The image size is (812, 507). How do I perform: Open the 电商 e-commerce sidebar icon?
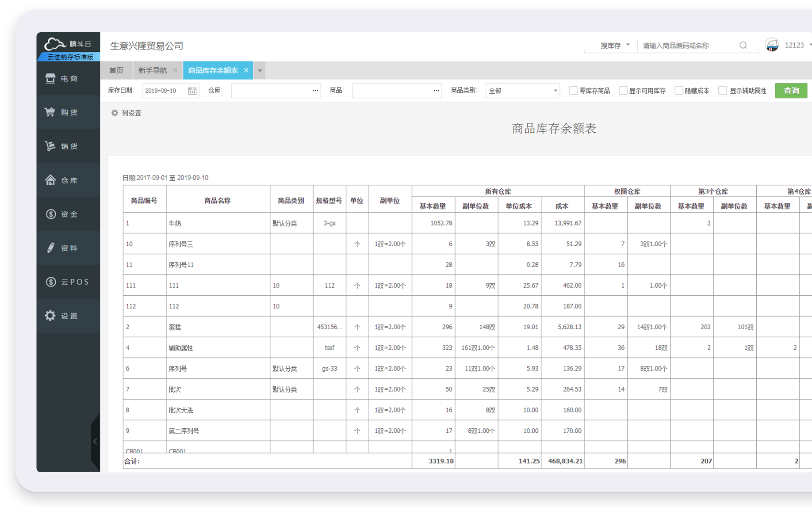coord(50,78)
